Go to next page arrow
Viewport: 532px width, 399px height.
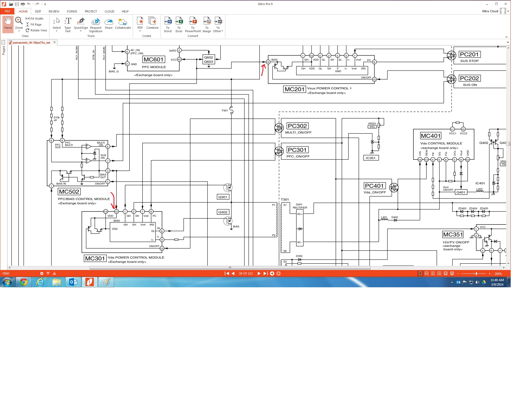tap(259, 273)
